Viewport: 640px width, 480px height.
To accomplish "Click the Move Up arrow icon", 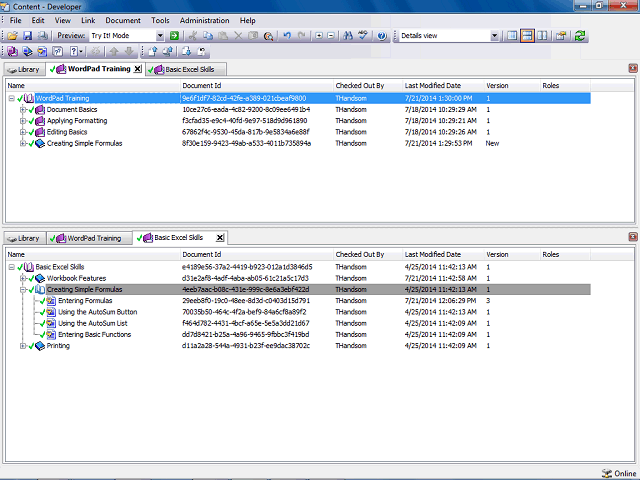I will point(114,51).
